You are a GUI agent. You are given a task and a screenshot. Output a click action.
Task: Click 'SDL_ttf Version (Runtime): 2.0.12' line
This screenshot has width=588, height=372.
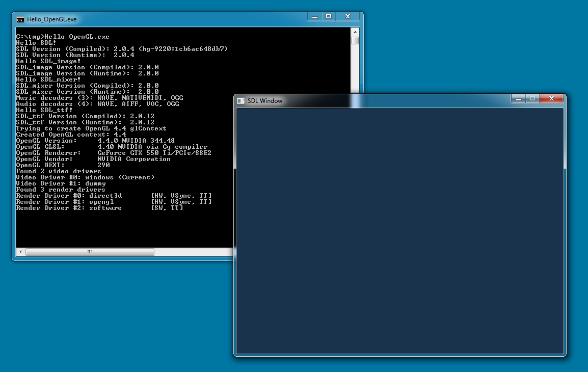point(85,122)
